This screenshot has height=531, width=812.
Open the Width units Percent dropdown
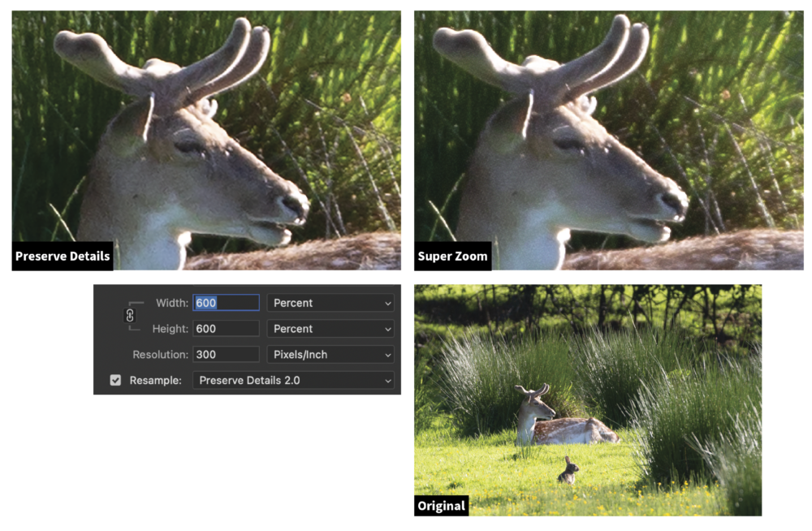tap(331, 303)
